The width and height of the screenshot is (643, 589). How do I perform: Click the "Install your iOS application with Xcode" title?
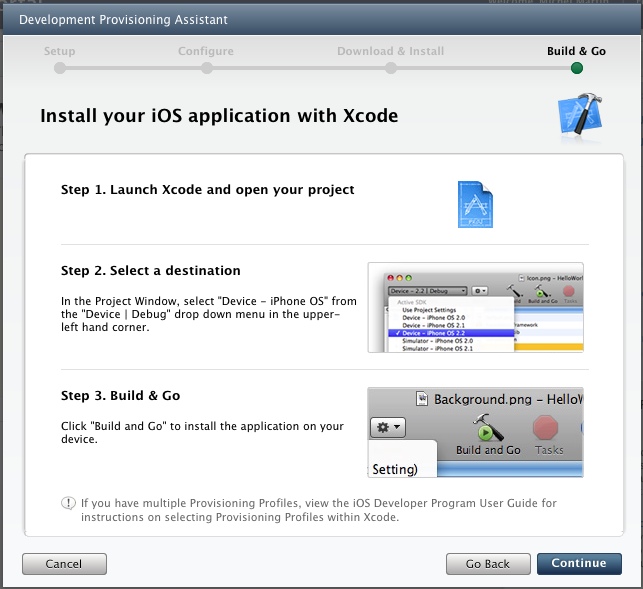(x=219, y=116)
